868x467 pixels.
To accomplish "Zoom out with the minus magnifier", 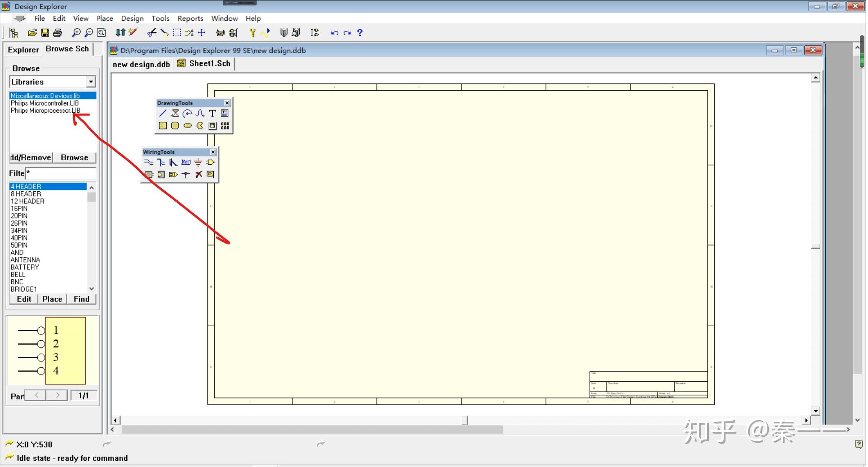I will pyautogui.click(x=89, y=33).
